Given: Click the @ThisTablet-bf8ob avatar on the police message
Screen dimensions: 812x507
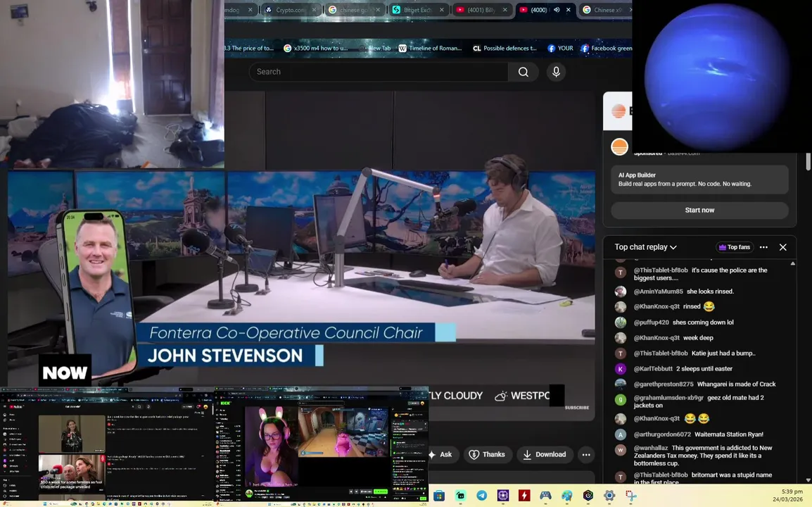Looking at the screenshot, I should tap(621, 273).
